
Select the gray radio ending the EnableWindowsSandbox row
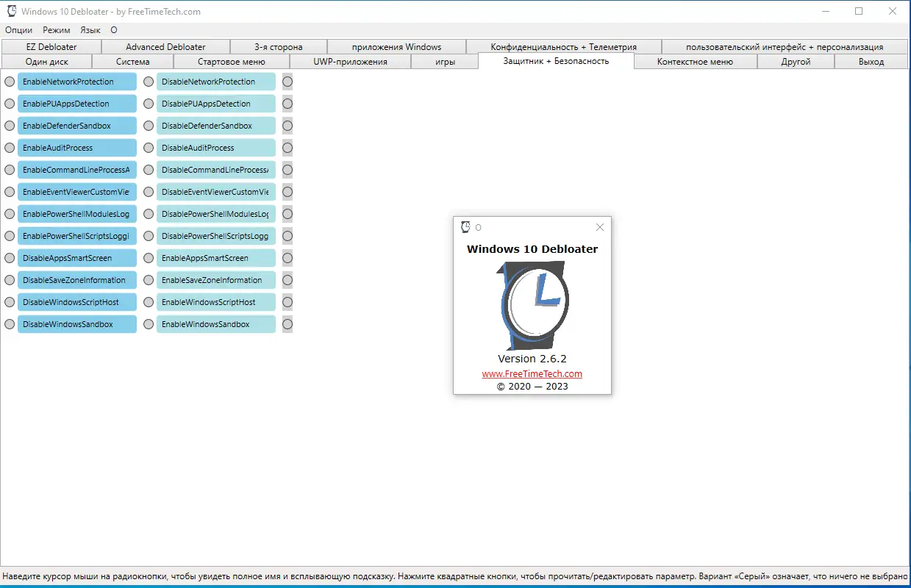point(287,324)
